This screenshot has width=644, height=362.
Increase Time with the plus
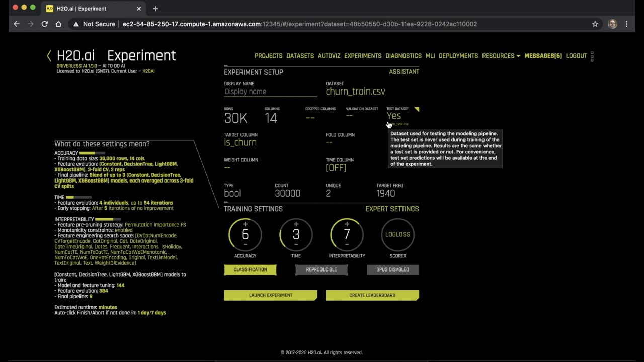[x=296, y=224]
